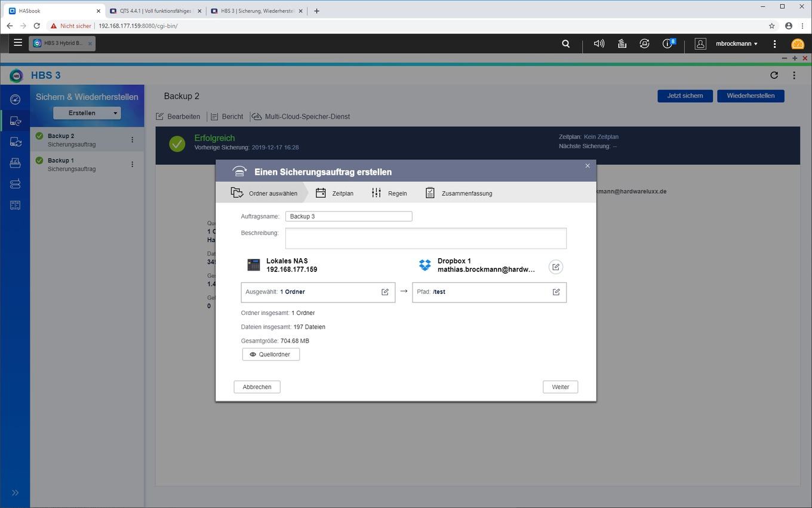Open Storage Spaces sidebar icon
This screenshot has height=508, width=812.
tap(15, 184)
